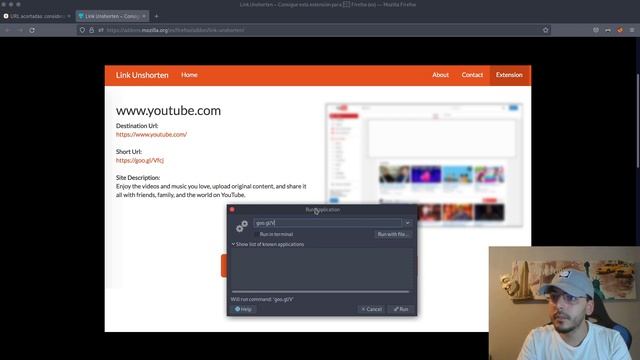
Task: Click the orange extension icon in the toolbar
Action: point(620,30)
